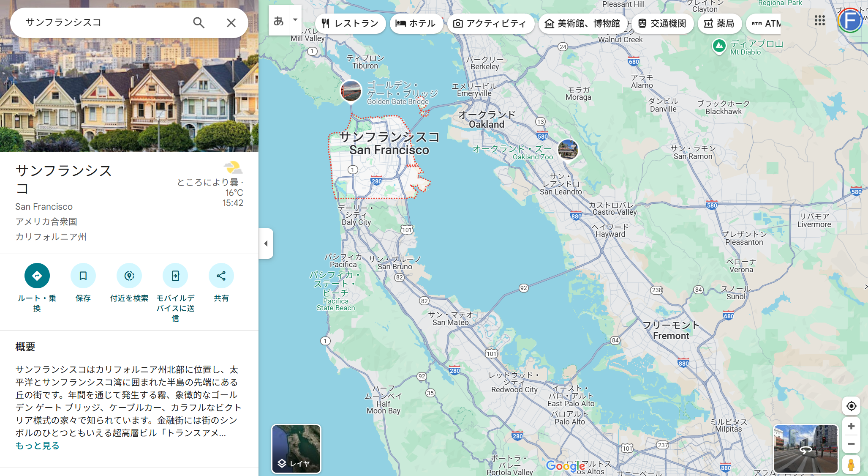Click the San Francisco header photo
Image resolution: width=868 pixels, height=476 pixels.
(129, 95)
